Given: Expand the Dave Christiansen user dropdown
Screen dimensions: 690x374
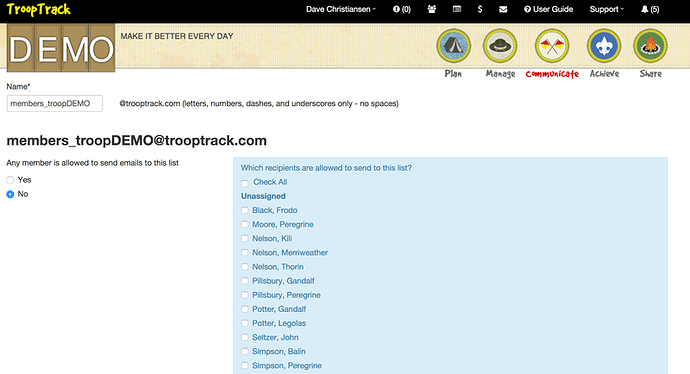Looking at the screenshot, I should pyautogui.click(x=341, y=9).
